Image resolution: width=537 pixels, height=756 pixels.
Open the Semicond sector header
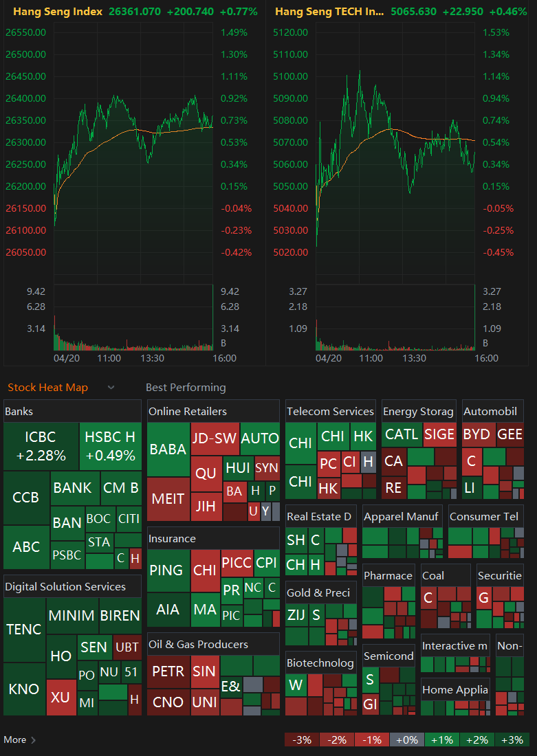(388, 656)
